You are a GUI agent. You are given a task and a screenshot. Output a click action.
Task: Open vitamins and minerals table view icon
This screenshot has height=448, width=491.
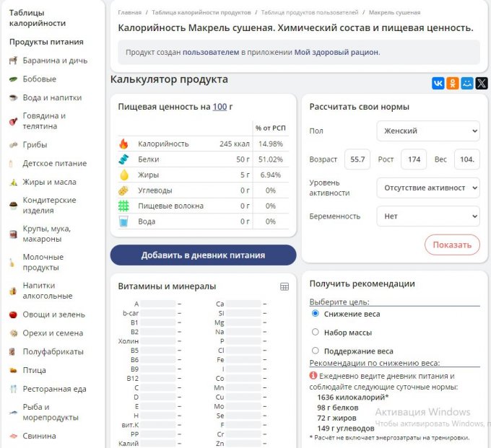(284, 286)
